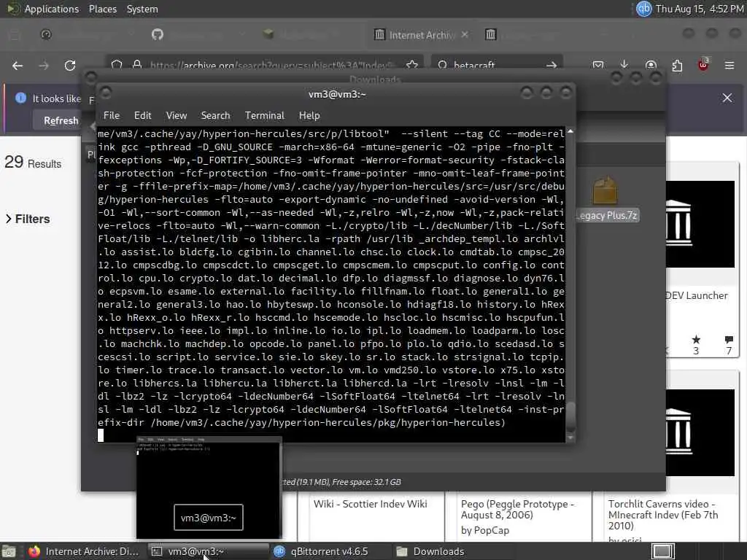Open the terminal Search menu
747x560 pixels.
click(x=215, y=115)
